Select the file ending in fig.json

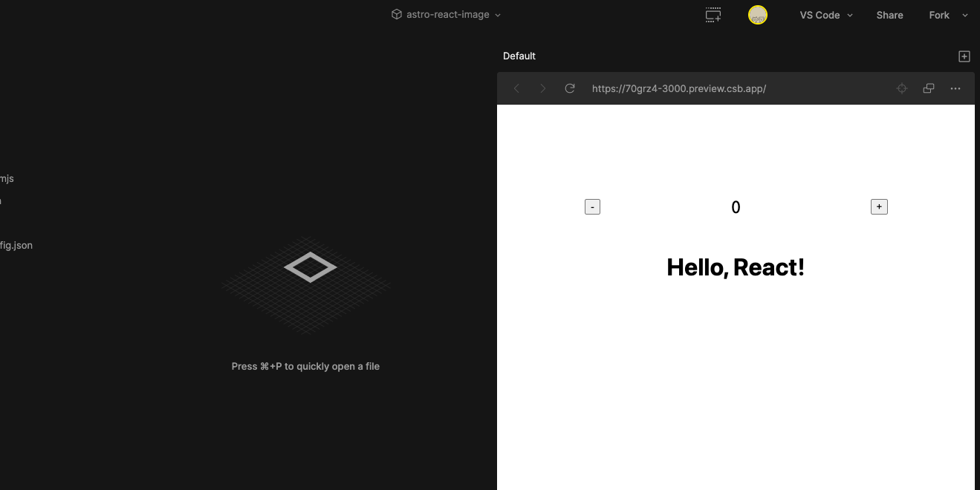tap(16, 245)
